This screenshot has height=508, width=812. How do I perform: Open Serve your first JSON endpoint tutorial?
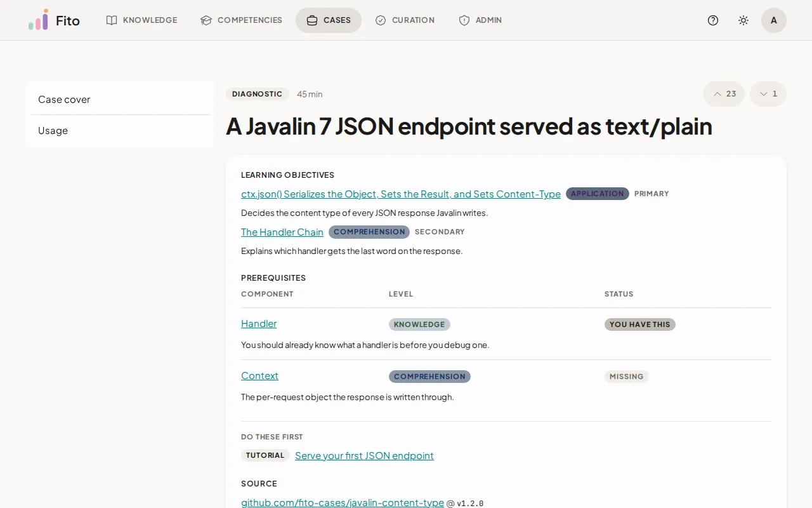(364, 456)
